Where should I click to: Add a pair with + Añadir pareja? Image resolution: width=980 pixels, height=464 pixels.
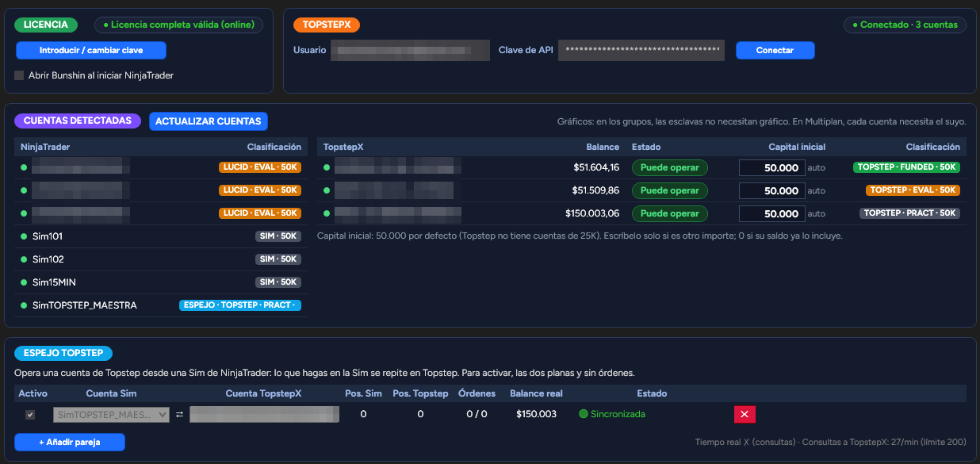[70, 442]
